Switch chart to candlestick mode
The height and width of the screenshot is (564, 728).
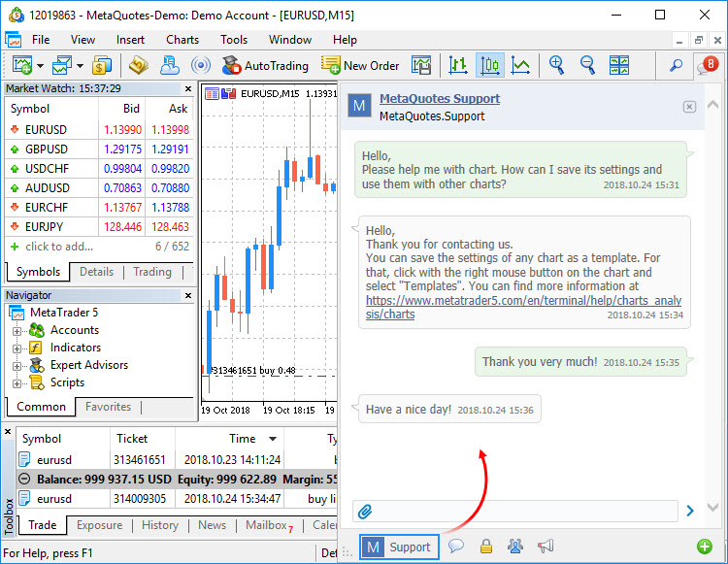(x=490, y=65)
